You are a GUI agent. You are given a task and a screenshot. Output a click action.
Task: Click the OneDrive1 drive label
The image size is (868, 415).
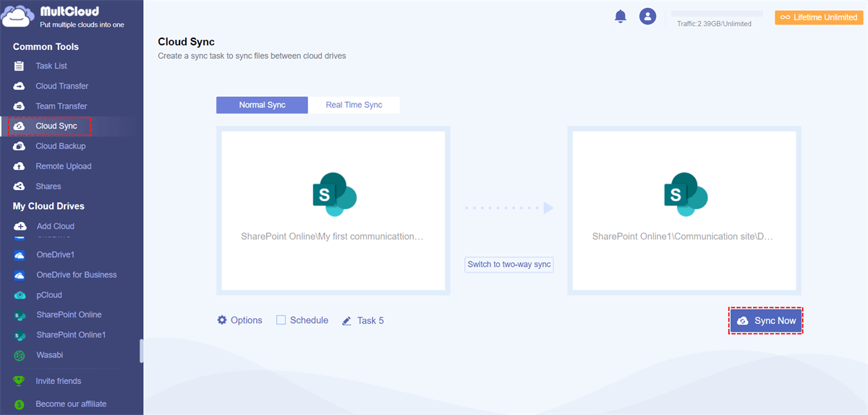tap(56, 255)
